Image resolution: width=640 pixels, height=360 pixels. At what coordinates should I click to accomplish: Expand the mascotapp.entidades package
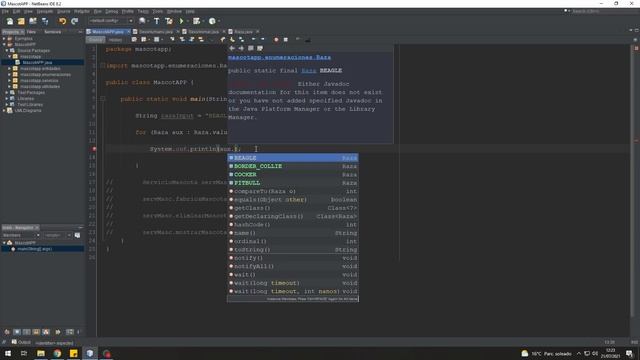pos(10,69)
